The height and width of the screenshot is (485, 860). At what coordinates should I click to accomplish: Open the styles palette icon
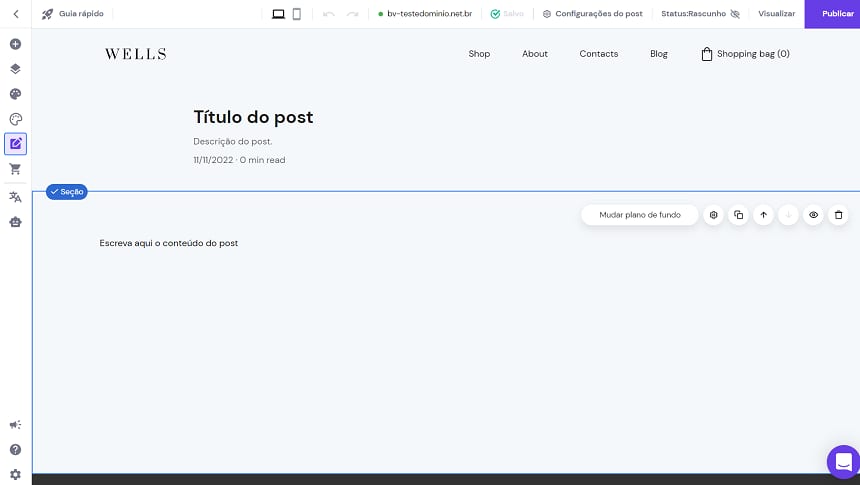pyautogui.click(x=15, y=94)
